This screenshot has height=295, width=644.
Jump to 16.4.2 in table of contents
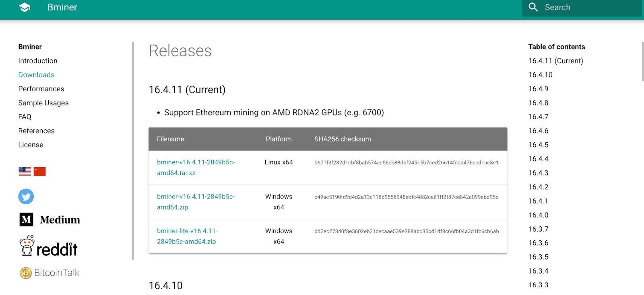click(x=538, y=187)
